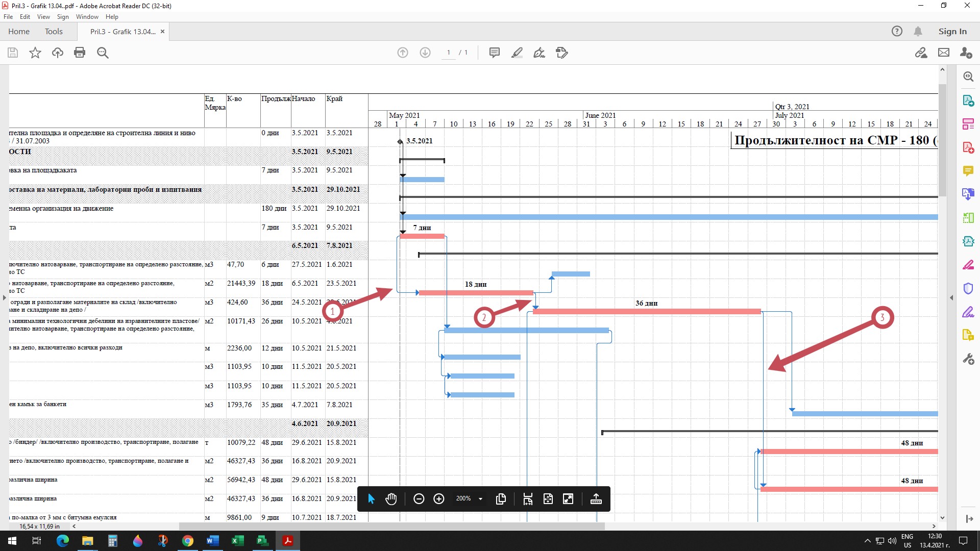The width and height of the screenshot is (980, 551).
Task: Select the highlight text tool
Action: [517, 53]
